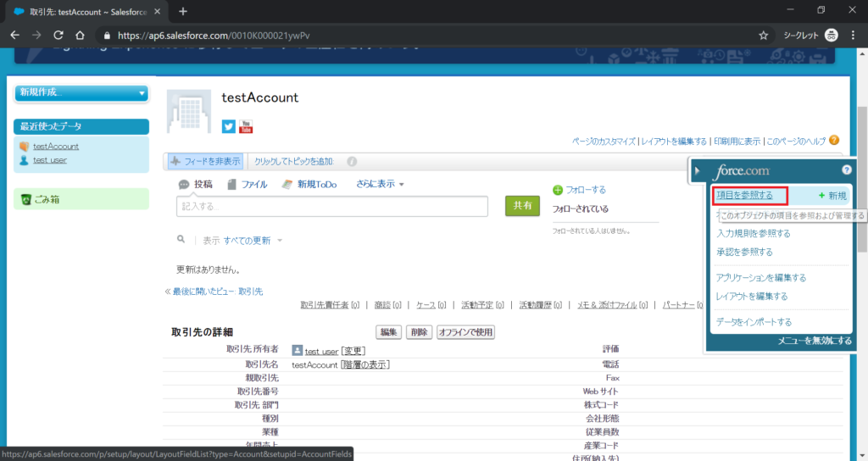
Task: Click the 編集 button in account details
Action: [x=389, y=332]
